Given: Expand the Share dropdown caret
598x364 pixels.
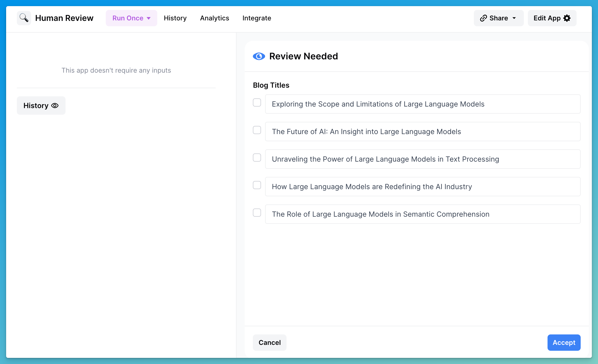Looking at the screenshot, I should click(x=514, y=18).
